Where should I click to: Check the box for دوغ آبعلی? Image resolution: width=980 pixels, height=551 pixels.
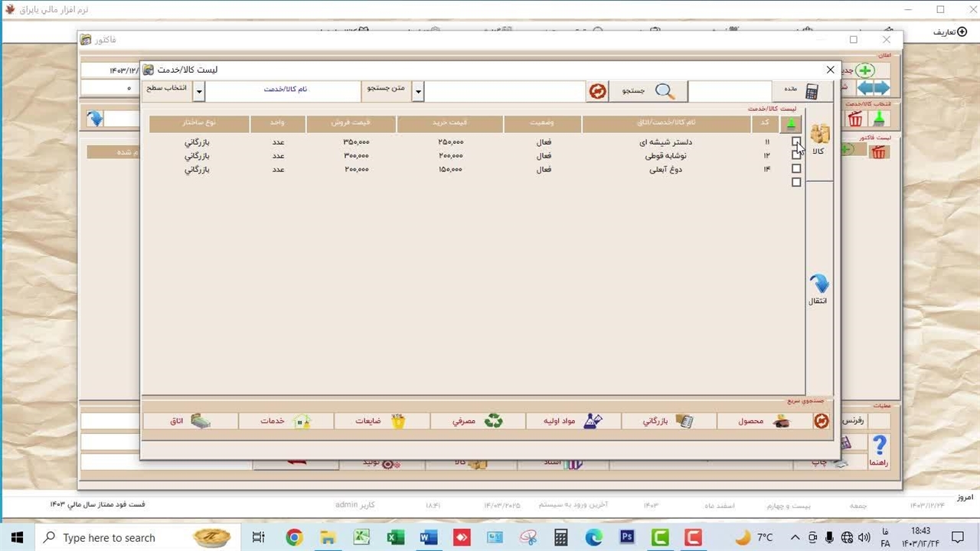796,169
